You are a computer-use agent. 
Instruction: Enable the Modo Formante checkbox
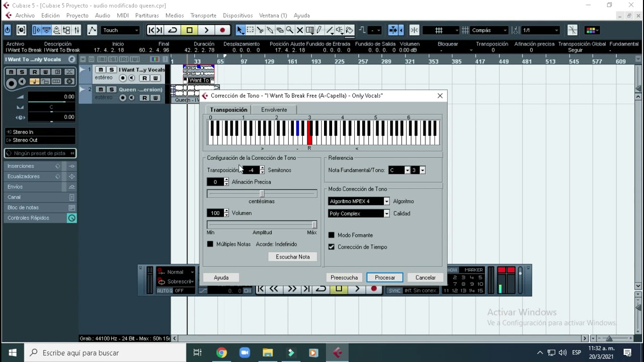coord(331,235)
